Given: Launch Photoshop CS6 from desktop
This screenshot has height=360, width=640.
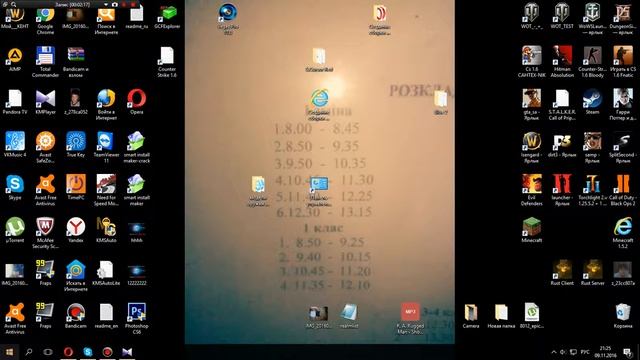Looking at the screenshot, I should coord(137,318).
